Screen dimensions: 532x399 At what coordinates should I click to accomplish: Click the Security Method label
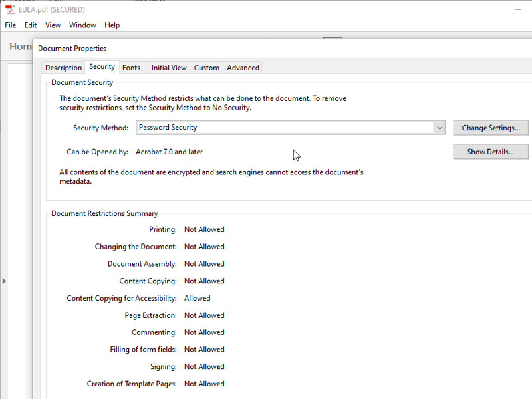(x=101, y=128)
